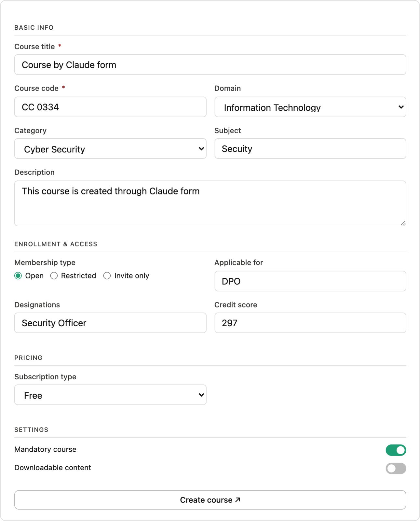Screen dimensions: 420x521
Task: Click the Open radio label text
Action: [34, 276]
